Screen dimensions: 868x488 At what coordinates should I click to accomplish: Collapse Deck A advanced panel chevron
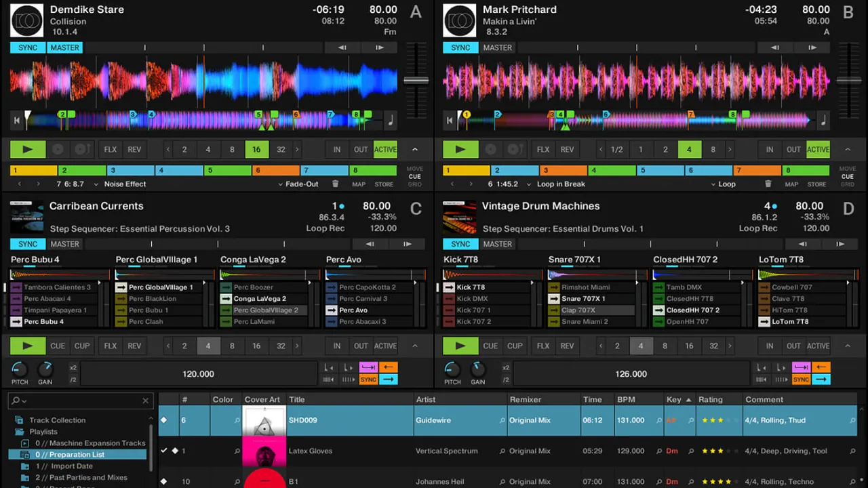coord(415,149)
